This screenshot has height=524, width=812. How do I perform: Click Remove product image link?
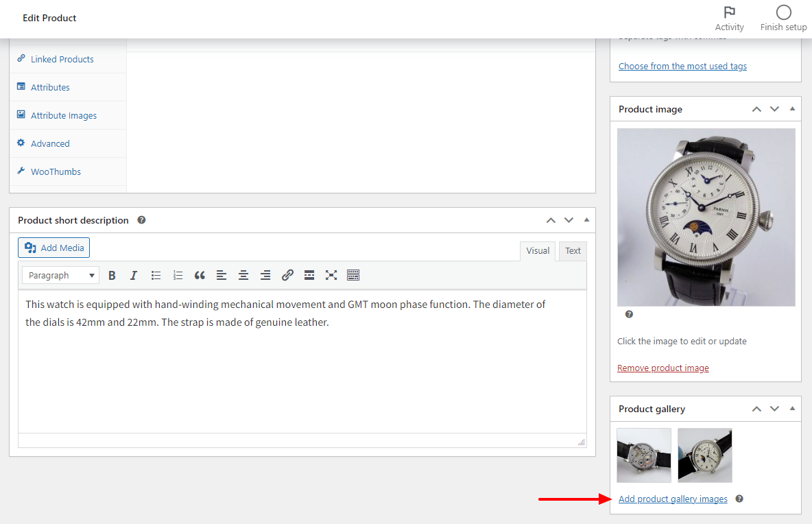[662, 368]
